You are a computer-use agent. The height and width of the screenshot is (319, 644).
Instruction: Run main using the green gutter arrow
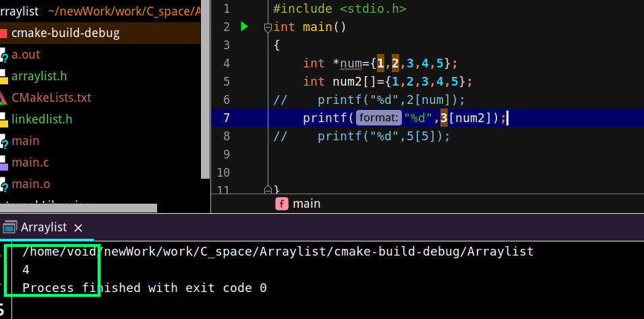point(244,27)
